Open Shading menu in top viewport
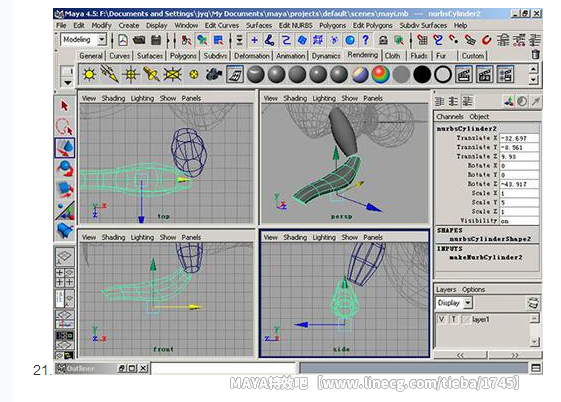This screenshot has width=561, height=402. pyautogui.click(x=113, y=98)
